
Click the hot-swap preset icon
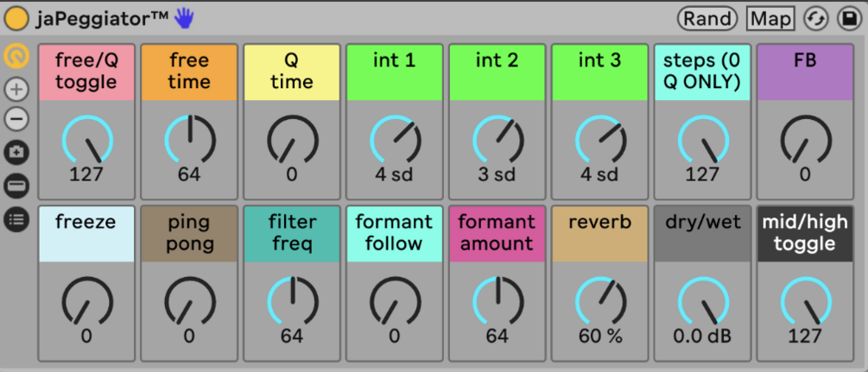click(x=816, y=19)
